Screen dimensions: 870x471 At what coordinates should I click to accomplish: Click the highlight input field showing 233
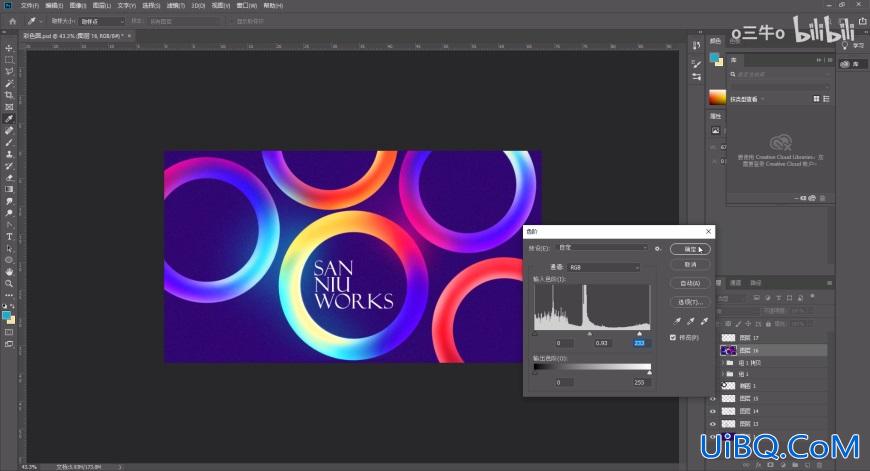point(640,343)
